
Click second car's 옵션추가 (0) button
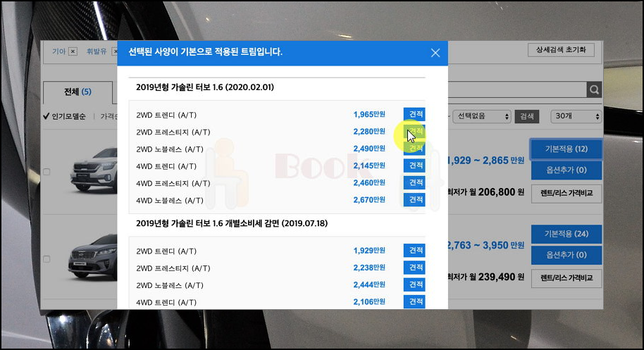tap(566, 255)
